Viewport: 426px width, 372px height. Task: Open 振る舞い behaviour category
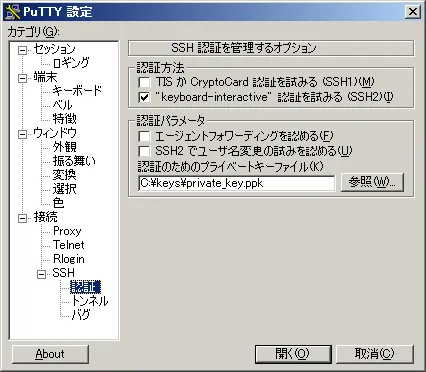74,161
